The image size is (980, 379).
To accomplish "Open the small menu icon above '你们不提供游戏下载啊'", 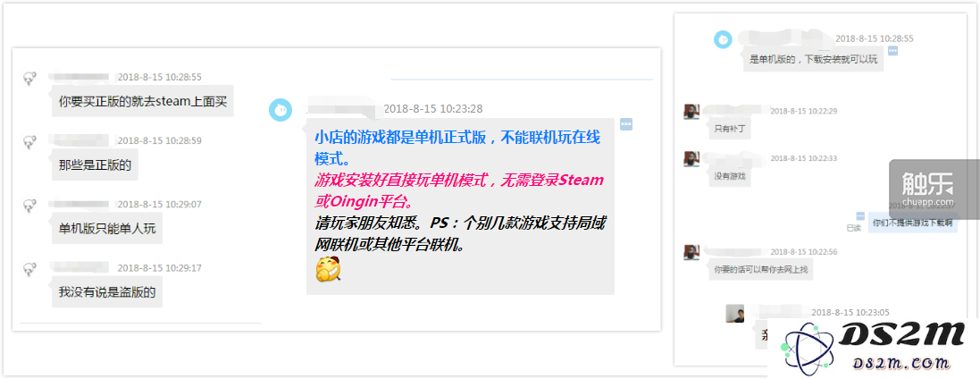I will click(x=860, y=215).
